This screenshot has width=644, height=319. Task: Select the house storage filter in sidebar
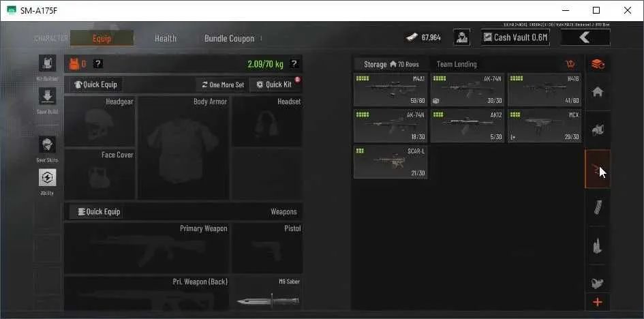click(x=598, y=92)
